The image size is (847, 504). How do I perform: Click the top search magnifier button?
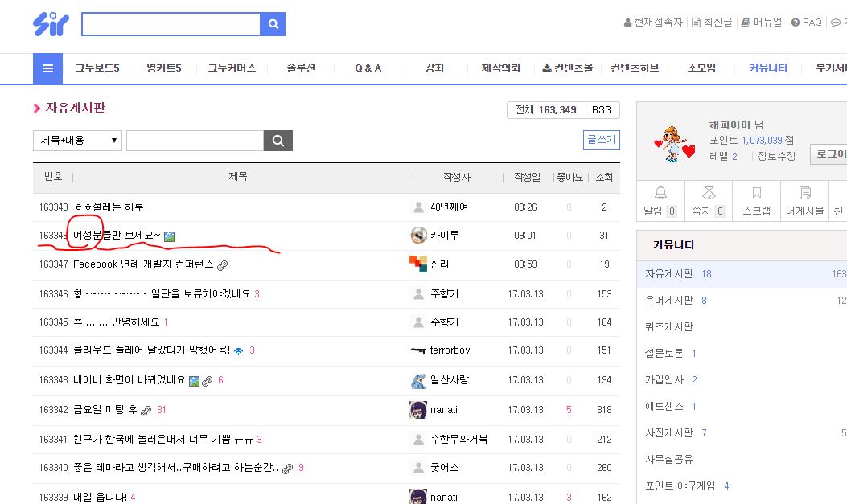click(273, 24)
